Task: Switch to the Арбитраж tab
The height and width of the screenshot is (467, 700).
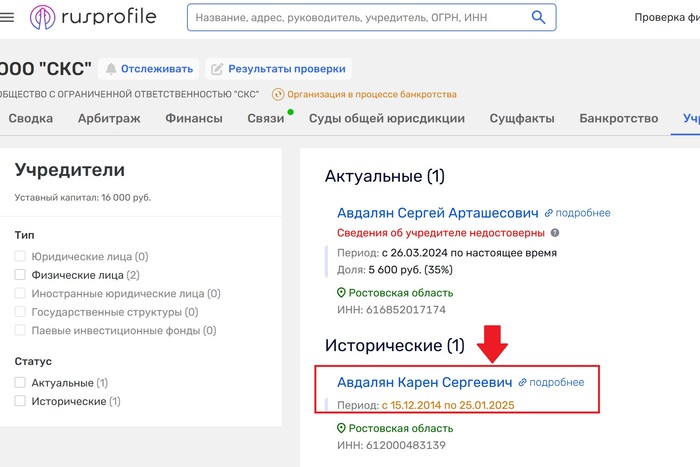Action: [x=109, y=118]
